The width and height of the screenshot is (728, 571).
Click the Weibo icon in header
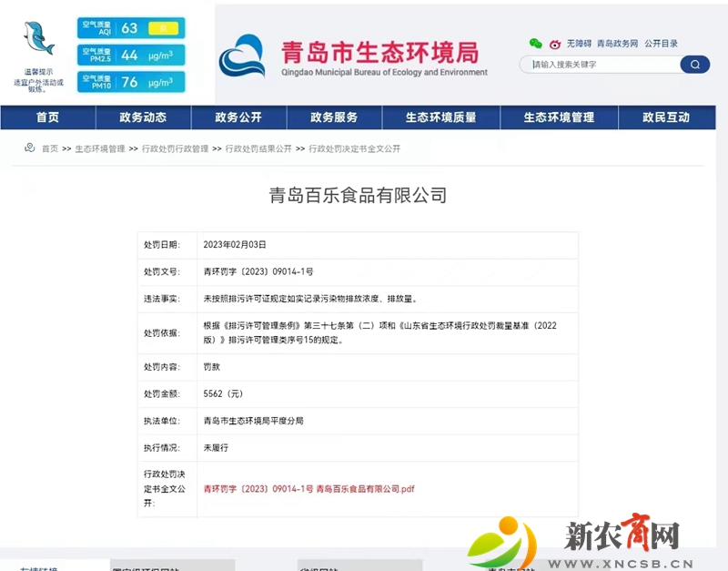click(x=555, y=44)
